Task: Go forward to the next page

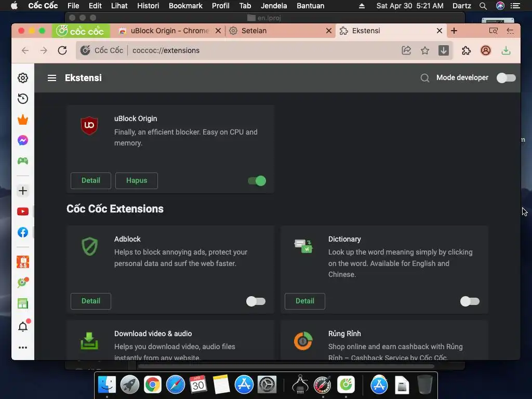Action: click(44, 50)
